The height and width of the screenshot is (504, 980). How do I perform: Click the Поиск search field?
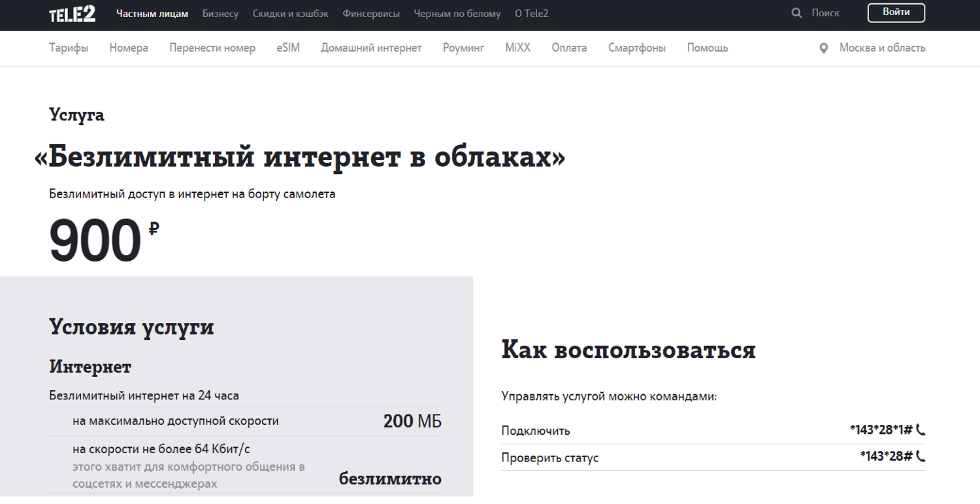pos(826,13)
